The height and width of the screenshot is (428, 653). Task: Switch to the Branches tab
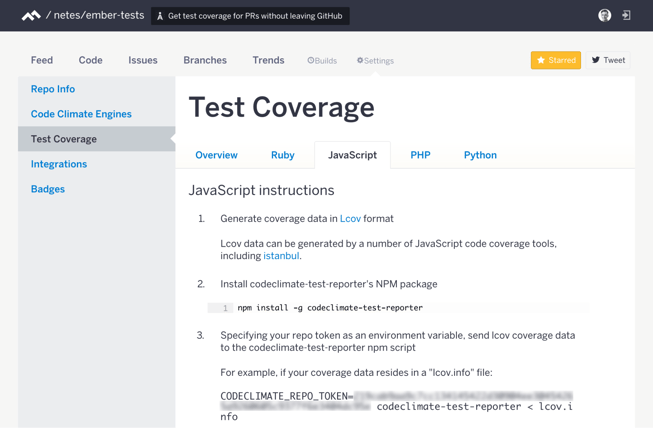pyautogui.click(x=205, y=61)
